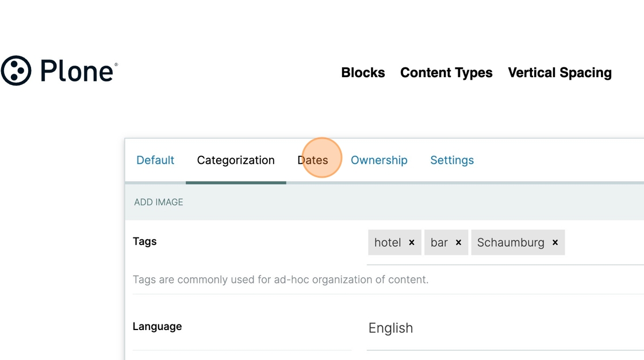Click the Plone circular logo icon
The image size is (644, 360).
(16, 71)
